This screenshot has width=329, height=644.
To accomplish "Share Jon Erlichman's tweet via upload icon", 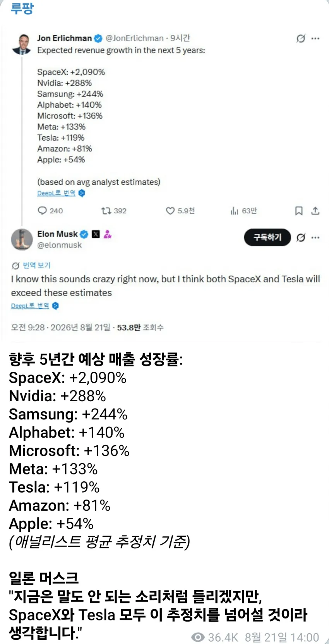I will click(315, 211).
